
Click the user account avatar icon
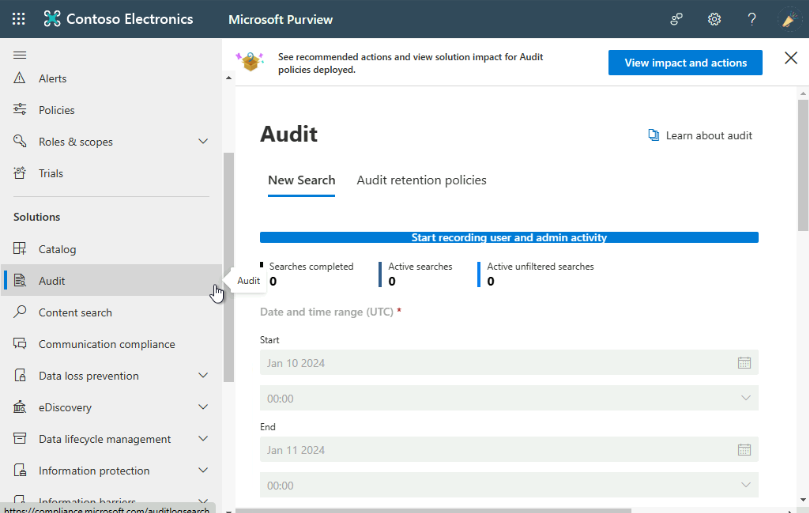point(789,19)
